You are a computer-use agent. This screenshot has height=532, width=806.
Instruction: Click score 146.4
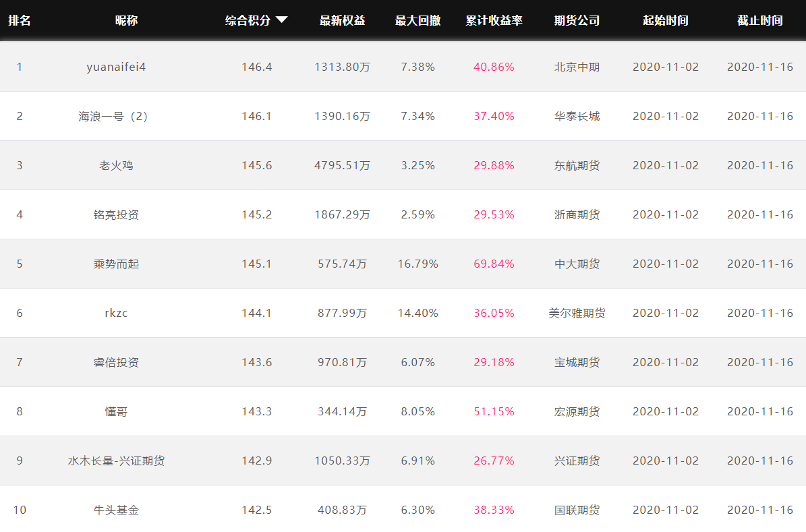click(x=256, y=67)
